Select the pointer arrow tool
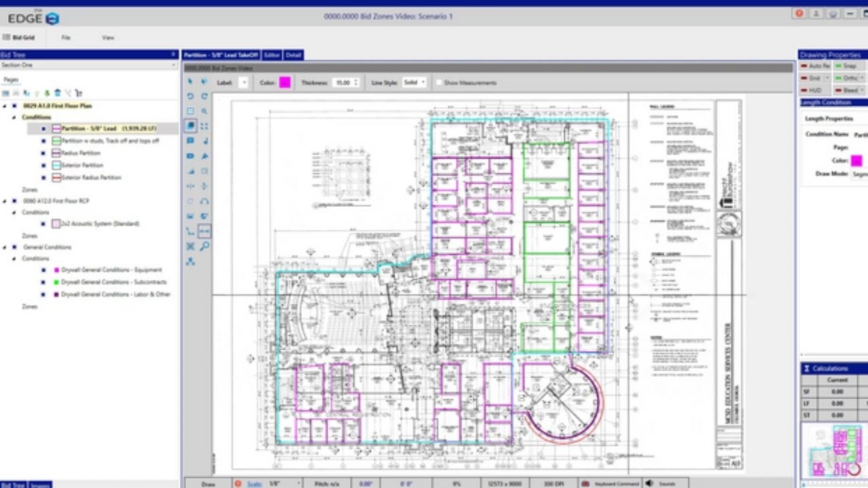This screenshot has height=488, width=868. pos(191,82)
